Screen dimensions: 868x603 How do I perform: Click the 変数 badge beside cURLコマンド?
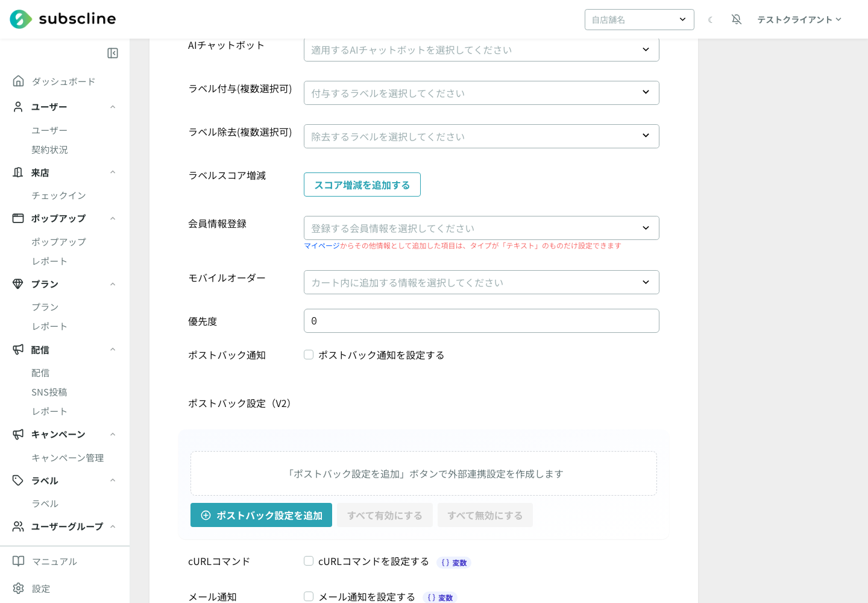tap(454, 563)
